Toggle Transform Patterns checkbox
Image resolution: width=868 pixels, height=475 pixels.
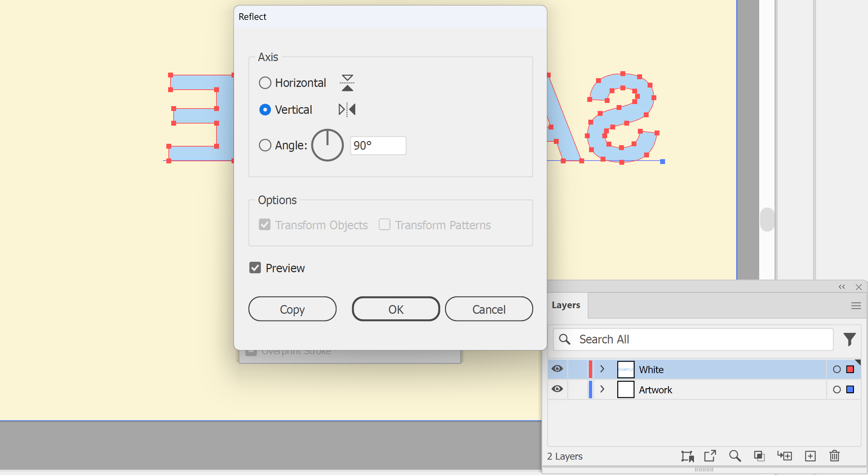pos(384,224)
